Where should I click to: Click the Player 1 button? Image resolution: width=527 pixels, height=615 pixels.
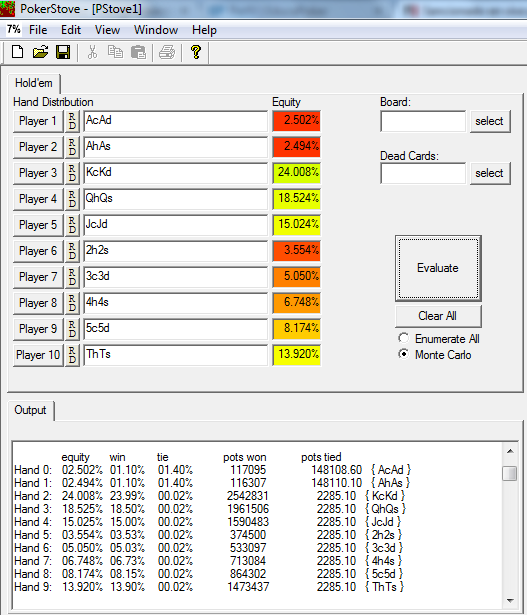38,121
